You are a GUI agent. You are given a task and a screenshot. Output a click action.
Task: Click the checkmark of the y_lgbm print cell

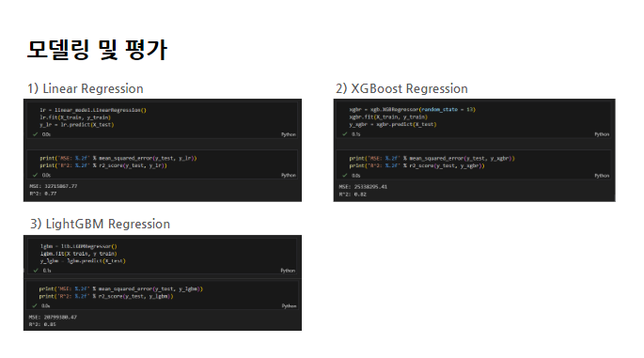(x=35, y=305)
